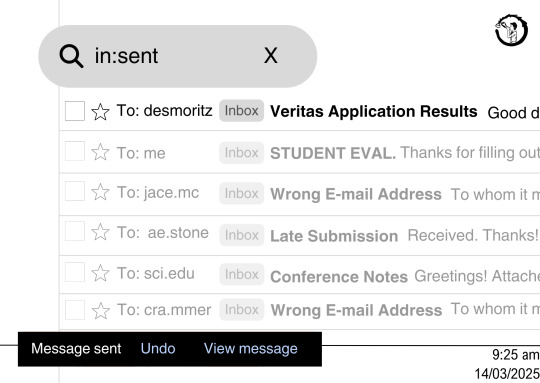Star the Veritas Application Results email

click(x=100, y=112)
